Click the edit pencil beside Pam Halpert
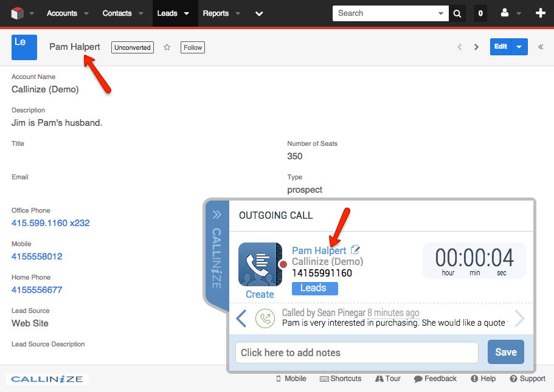Image resolution: width=554 pixels, height=392 pixels. (x=355, y=250)
